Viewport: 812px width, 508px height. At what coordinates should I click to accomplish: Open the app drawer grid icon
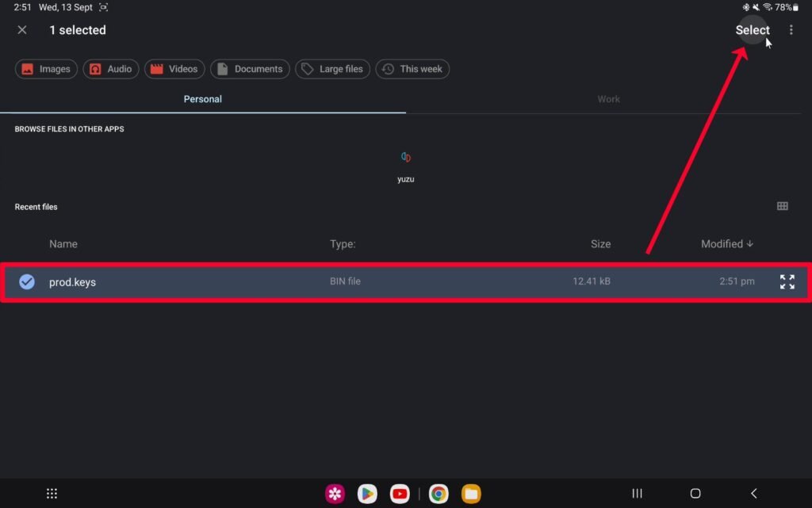(x=52, y=494)
